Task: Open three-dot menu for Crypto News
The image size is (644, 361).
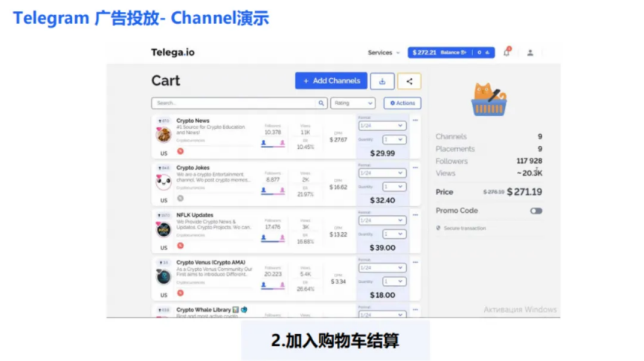Action: (415, 121)
